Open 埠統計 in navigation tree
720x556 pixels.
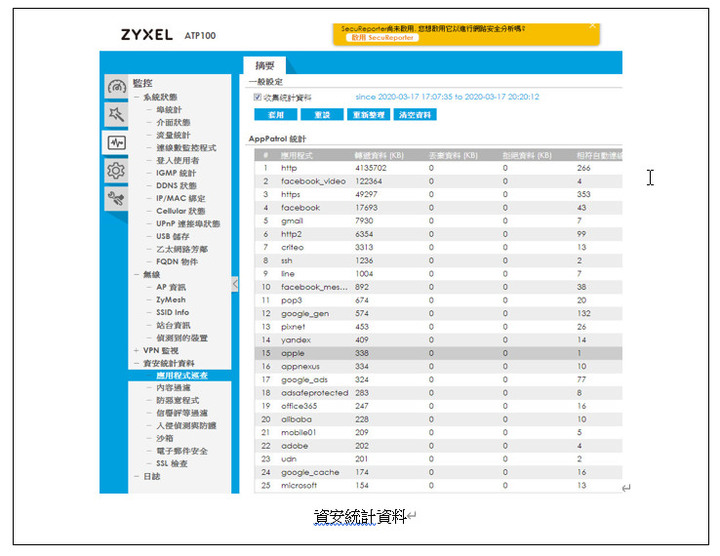tap(169, 110)
